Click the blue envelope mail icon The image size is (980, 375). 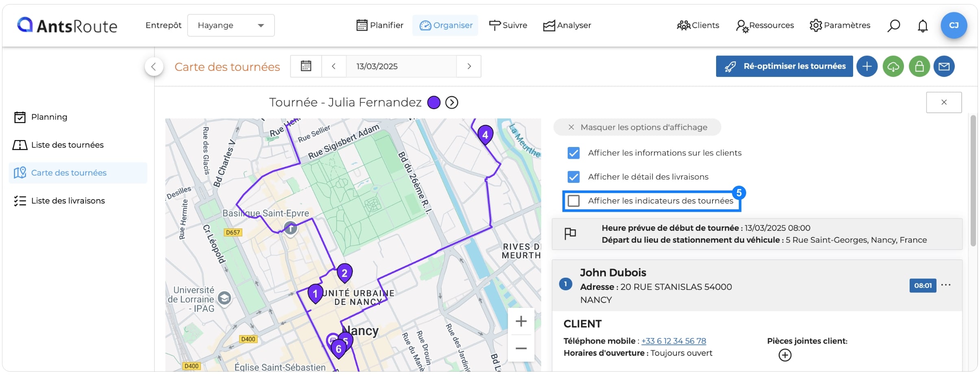coord(944,66)
